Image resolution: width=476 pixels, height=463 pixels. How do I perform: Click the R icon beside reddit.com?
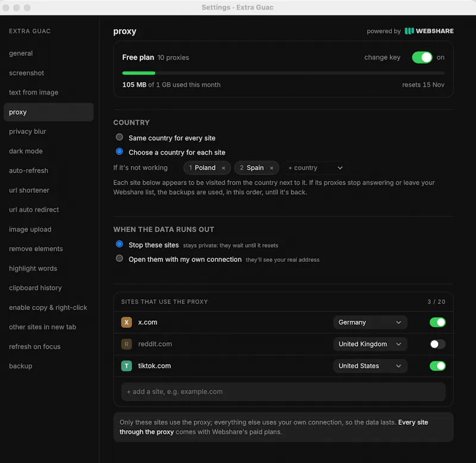[x=126, y=344]
